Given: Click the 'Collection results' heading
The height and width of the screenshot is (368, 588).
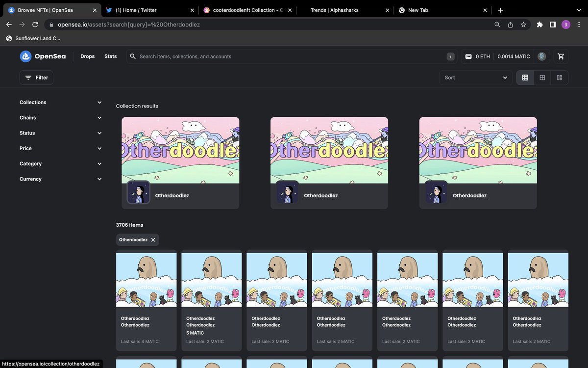Looking at the screenshot, I should point(137,106).
